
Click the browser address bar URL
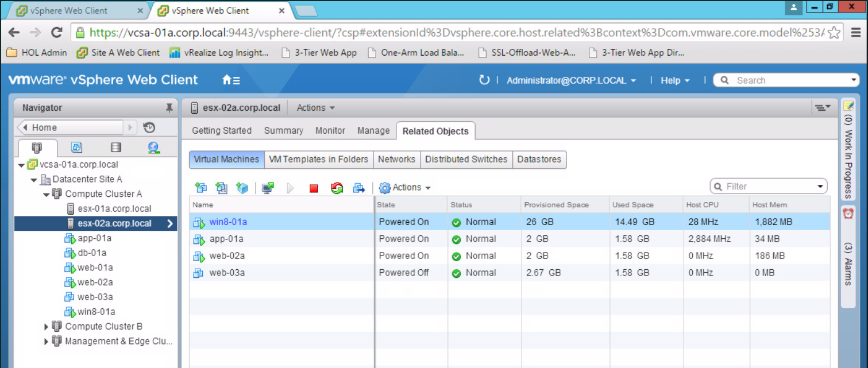pos(457,32)
